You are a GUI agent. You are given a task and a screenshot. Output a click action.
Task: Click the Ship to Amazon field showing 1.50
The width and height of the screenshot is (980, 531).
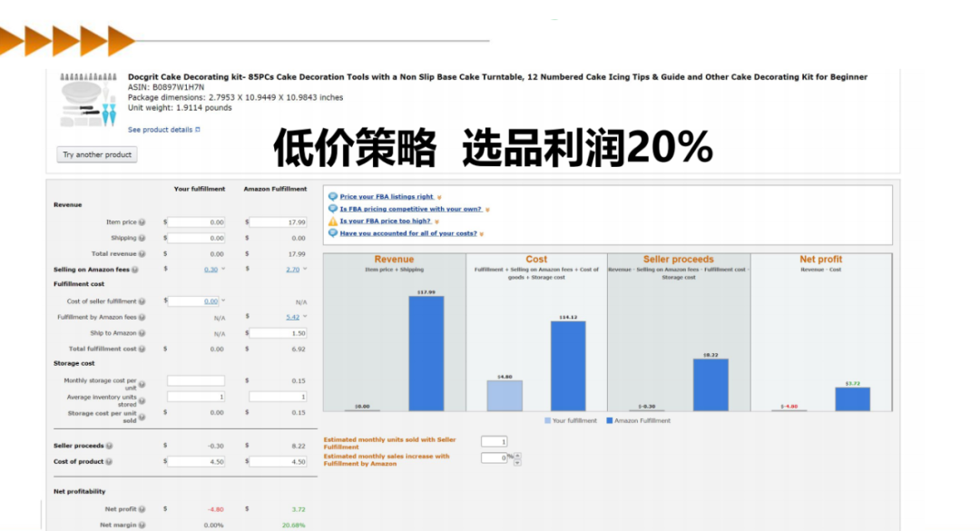(278, 333)
